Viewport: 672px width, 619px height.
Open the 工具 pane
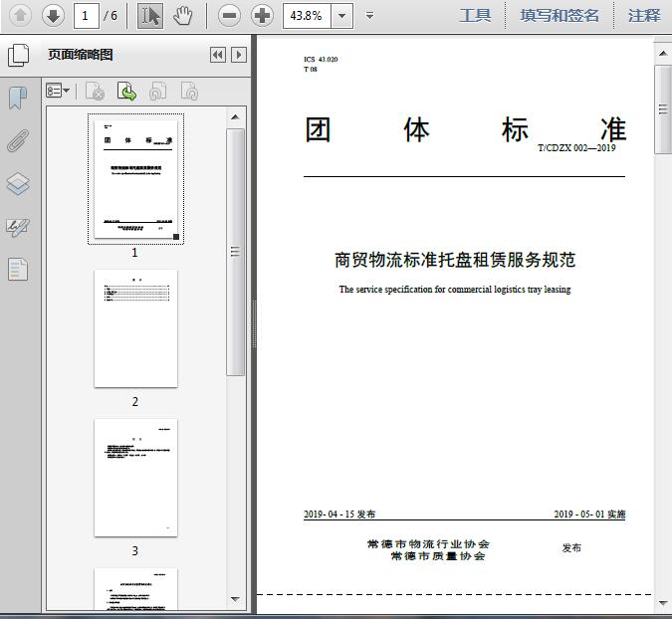pyautogui.click(x=475, y=16)
